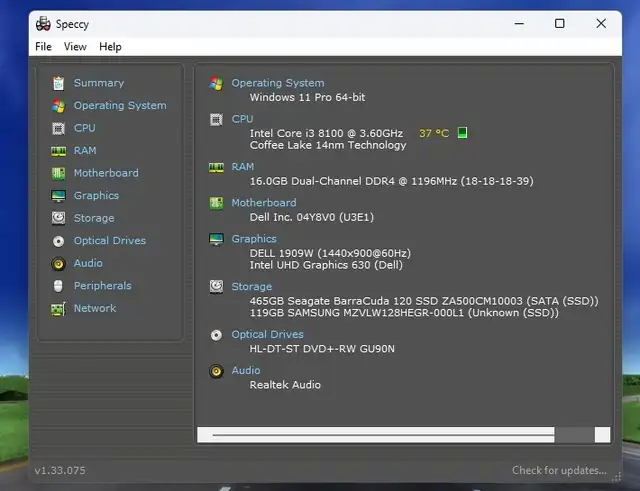
Task: Click the Motherboard icon in summary pane
Action: pos(216,203)
